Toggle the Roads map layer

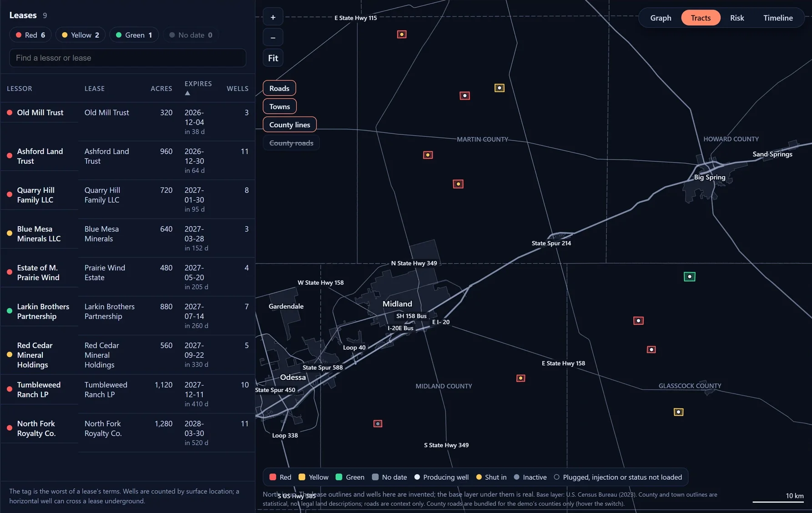click(x=279, y=88)
